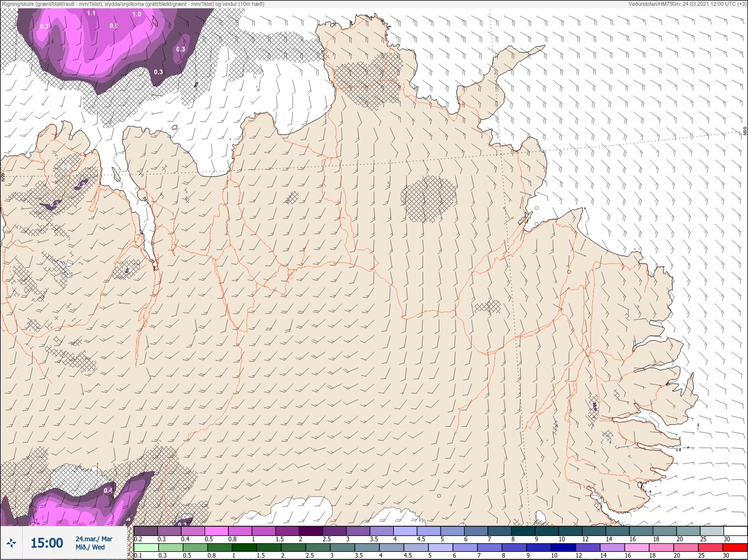Click the 15:00 forecast time label

click(x=47, y=543)
